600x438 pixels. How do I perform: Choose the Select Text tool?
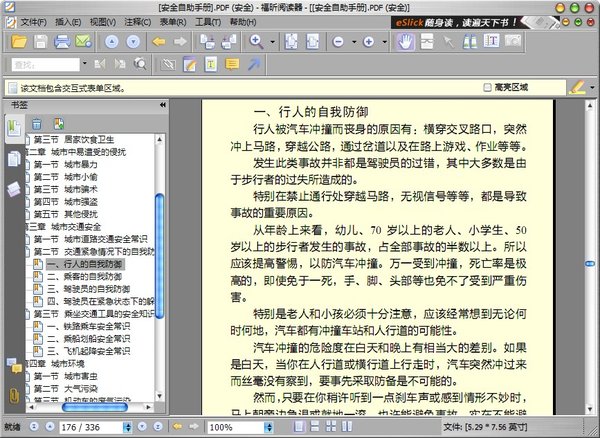pyautogui.click(x=491, y=41)
